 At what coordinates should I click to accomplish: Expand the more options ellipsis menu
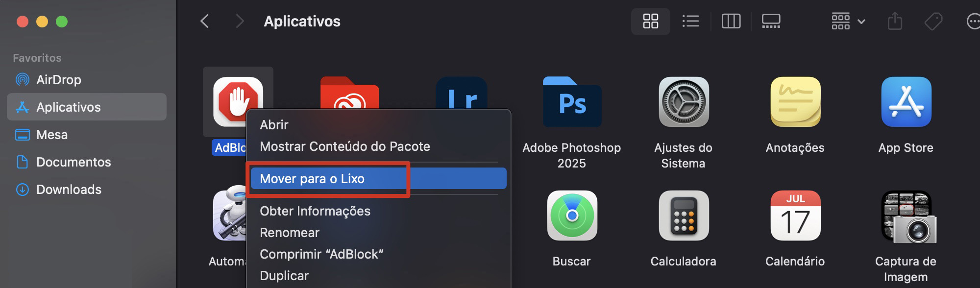pyautogui.click(x=973, y=21)
